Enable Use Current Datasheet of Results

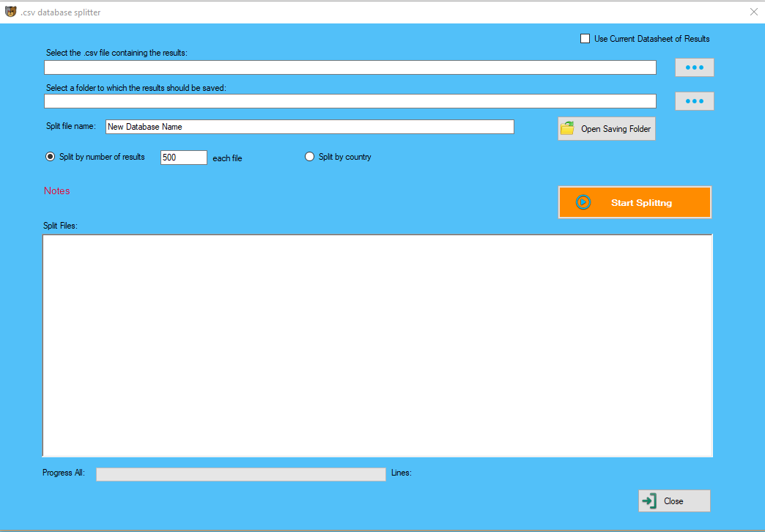(x=585, y=39)
